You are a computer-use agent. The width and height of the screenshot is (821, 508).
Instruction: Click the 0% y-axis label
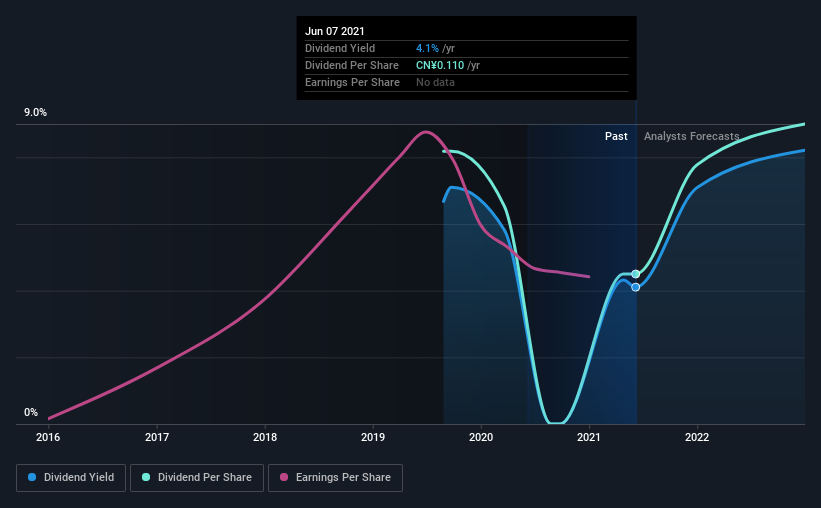click(31, 413)
